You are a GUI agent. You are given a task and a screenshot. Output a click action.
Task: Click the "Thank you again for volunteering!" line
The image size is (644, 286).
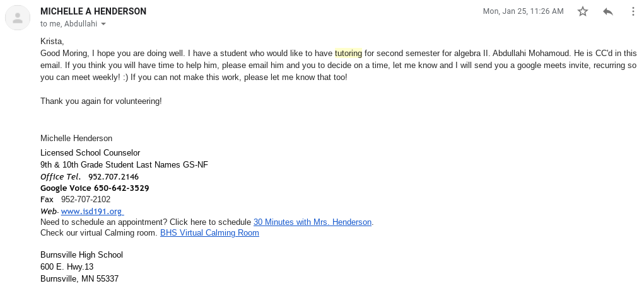101,101
